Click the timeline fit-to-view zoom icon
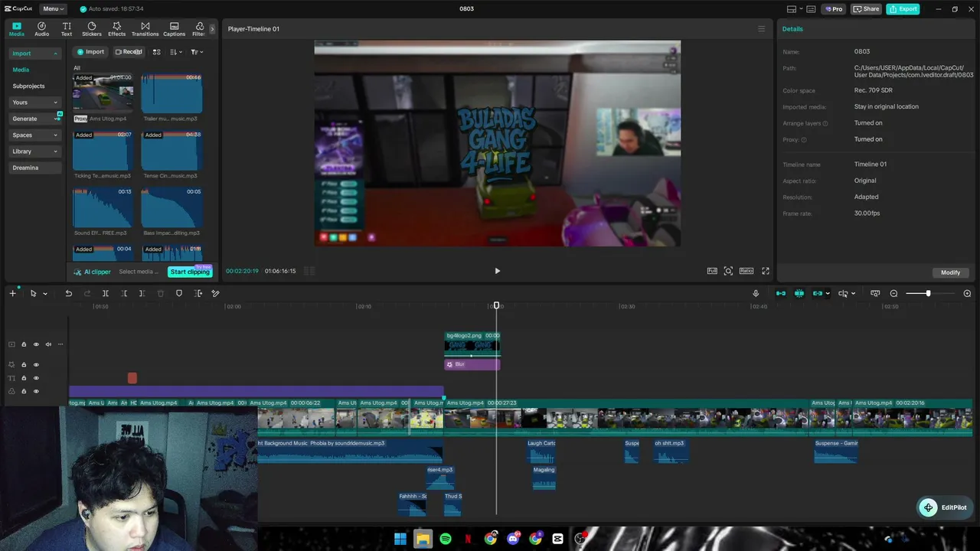Viewport: 980px width, 551px height. [x=875, y=293]
